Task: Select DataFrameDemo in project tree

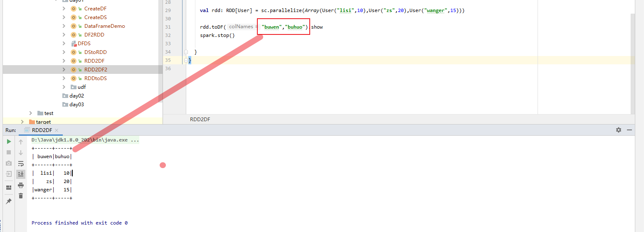Action: 104,26
